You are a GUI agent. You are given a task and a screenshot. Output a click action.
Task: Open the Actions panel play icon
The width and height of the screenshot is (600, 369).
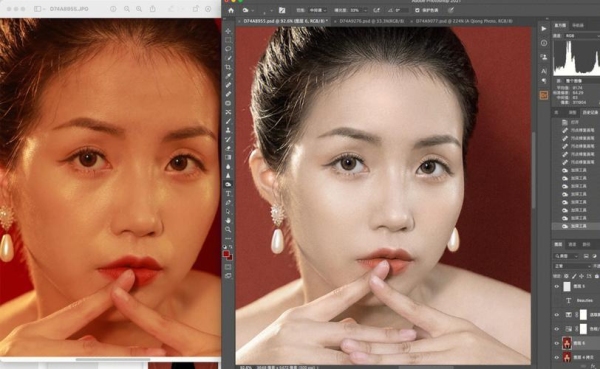tap(544, 29)
